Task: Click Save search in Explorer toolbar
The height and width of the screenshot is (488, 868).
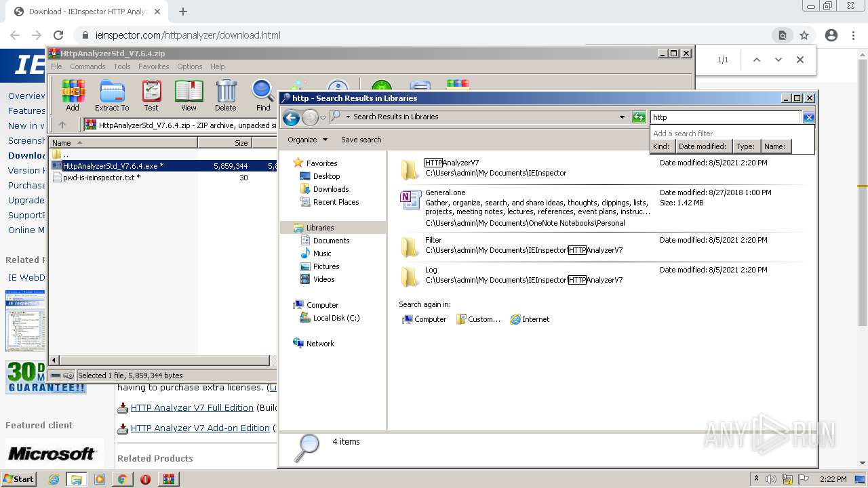Action: click(x=361, y=140)
